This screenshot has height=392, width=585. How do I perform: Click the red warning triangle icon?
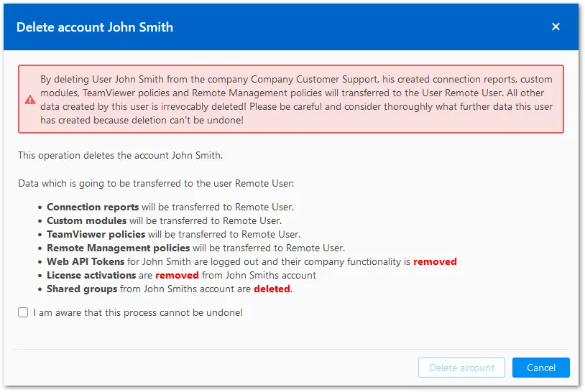30,100
